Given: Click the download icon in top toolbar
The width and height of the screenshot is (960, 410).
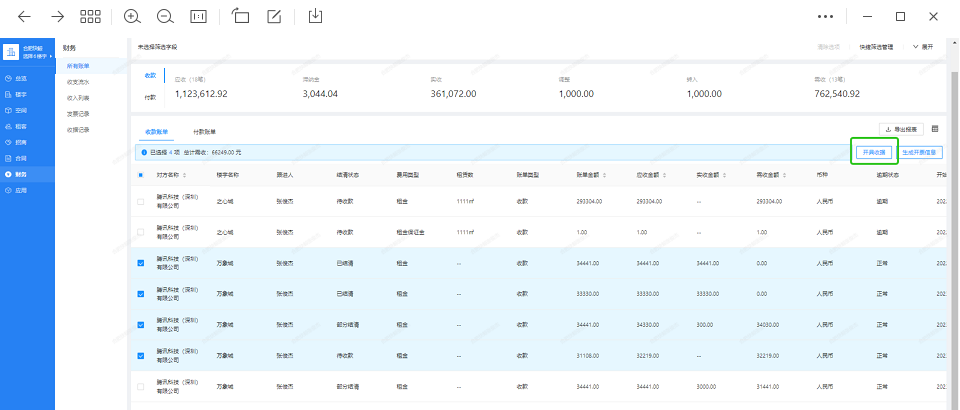Looking at the screenshot, I should (316, 16).
